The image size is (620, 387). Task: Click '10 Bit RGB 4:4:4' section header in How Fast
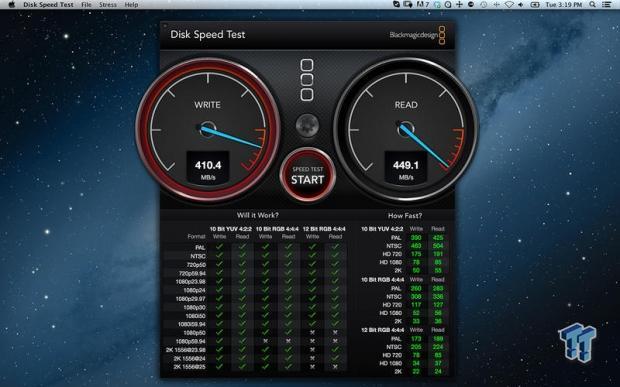pyautogui.click(x=382, y=279)
